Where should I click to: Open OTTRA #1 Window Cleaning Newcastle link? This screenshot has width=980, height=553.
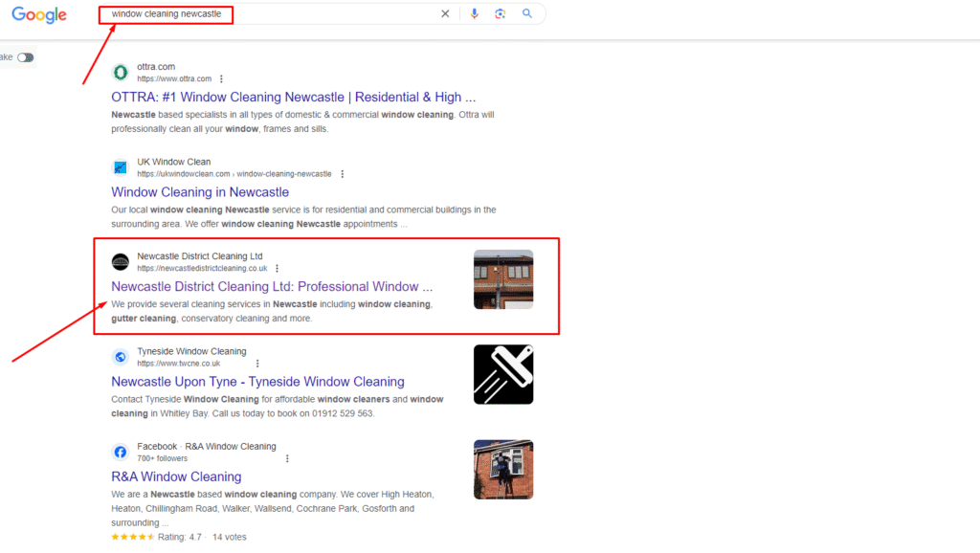point(293,98)
